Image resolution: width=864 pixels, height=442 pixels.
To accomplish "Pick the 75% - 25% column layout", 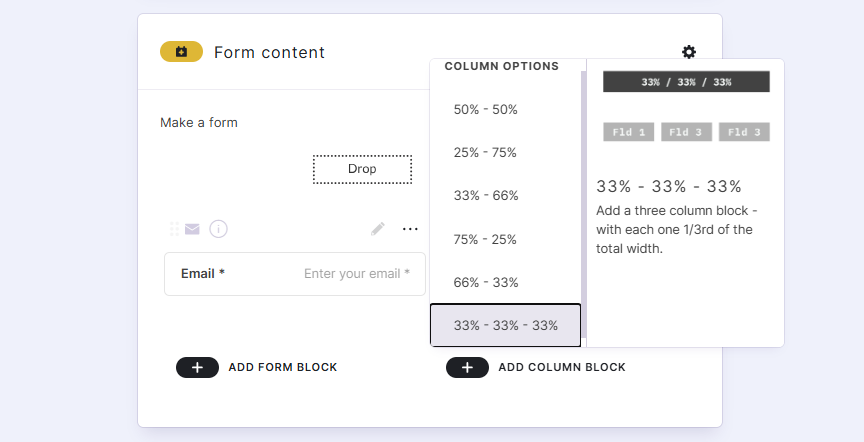I will tap(486, 239).
